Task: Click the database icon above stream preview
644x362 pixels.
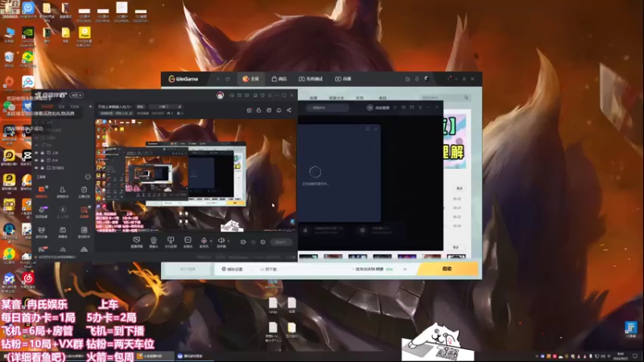Action: (269, 110)
